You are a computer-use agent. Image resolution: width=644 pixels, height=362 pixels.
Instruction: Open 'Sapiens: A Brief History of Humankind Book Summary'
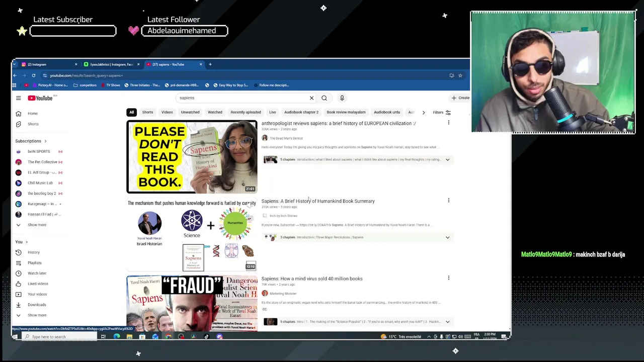(x=318, y=201)
